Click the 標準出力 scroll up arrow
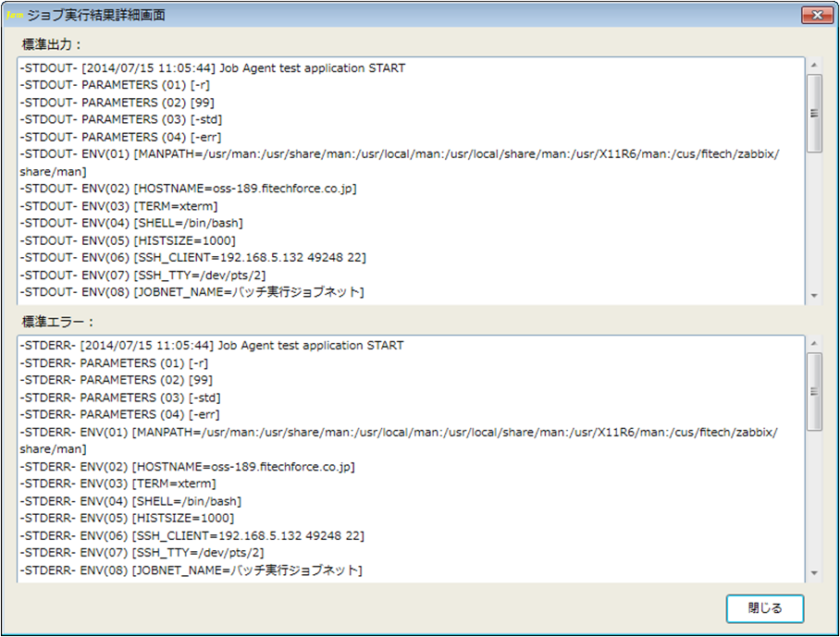 click(x=814, y=65)
